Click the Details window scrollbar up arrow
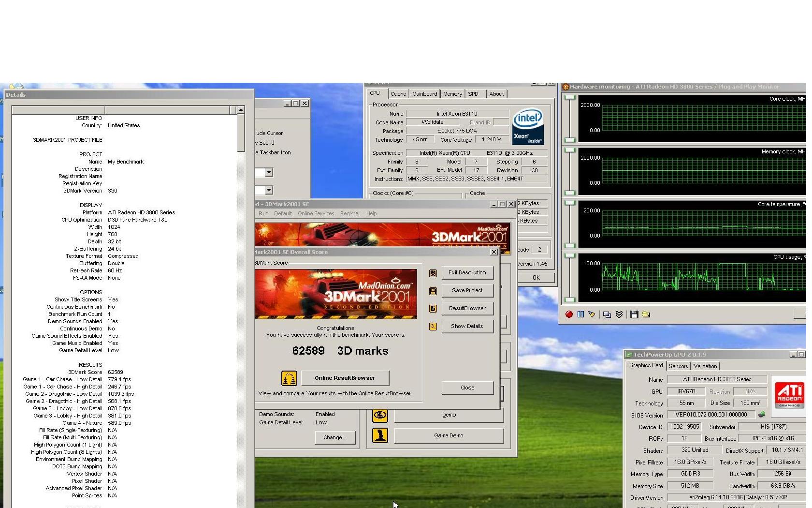Viewport: 812px width, 508px height. tap(241, 110)
